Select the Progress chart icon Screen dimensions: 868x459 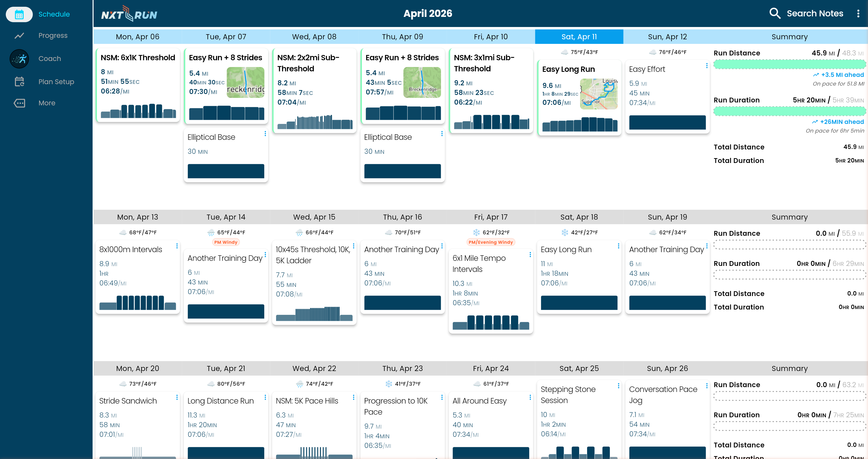(x=19, y=35)
